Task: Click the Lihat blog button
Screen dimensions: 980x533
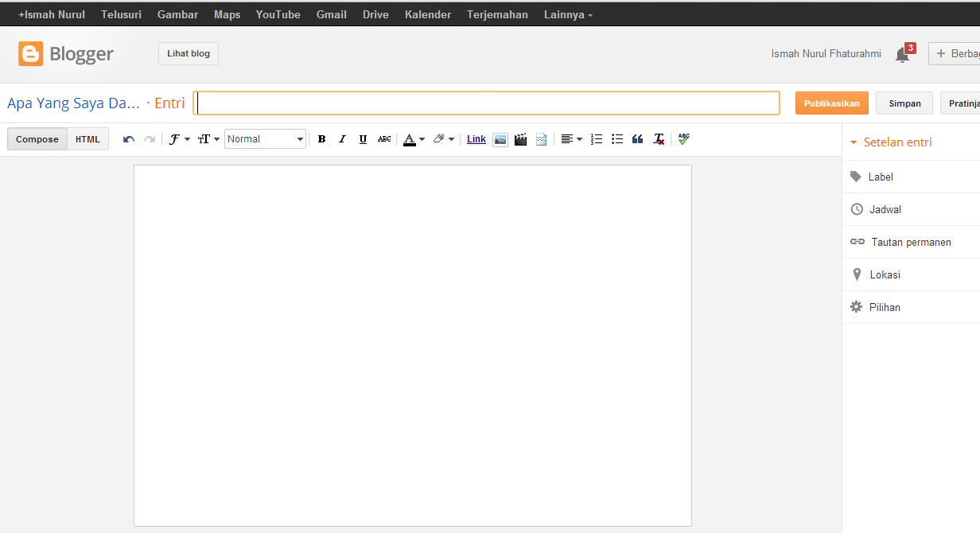Action: [x=189, y=54]
